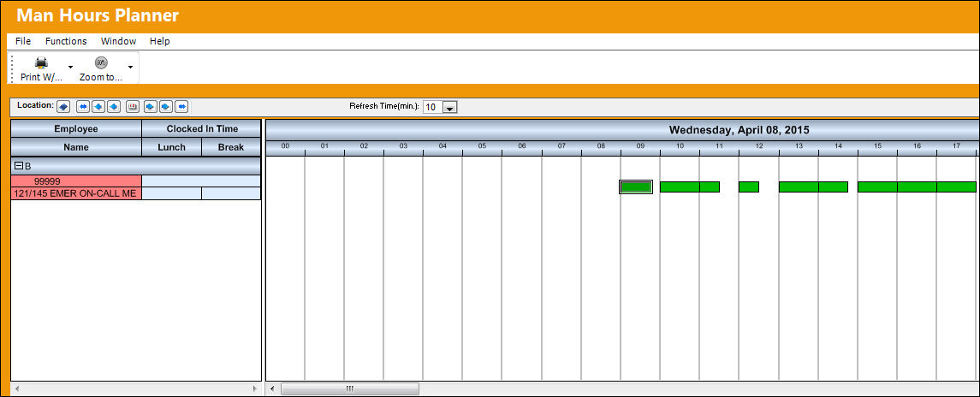This screenshot has width=980, height=397.
Task: Open the Window menu
Action: 119,41
